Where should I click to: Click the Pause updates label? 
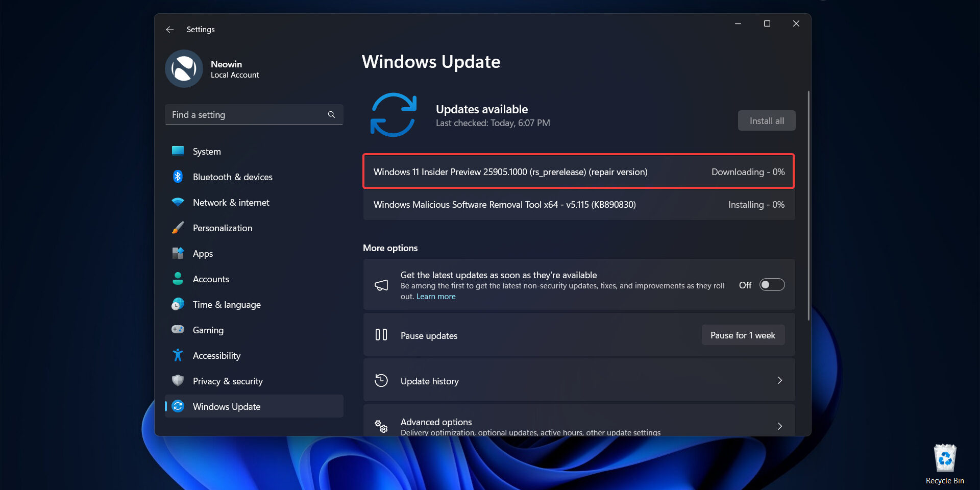[429, 335]
